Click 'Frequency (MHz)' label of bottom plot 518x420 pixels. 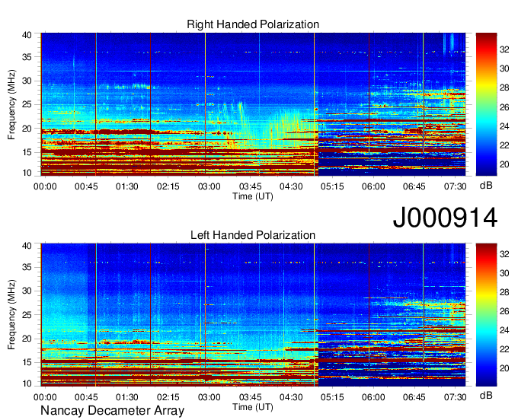coord(11,315)
